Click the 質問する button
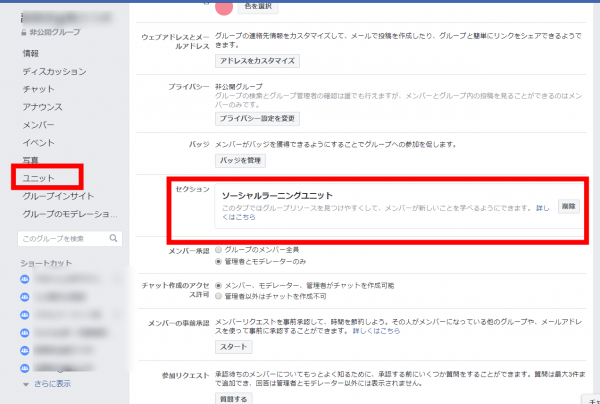The image size is (600, 404). pyautogui.click(x=233, y=399)
